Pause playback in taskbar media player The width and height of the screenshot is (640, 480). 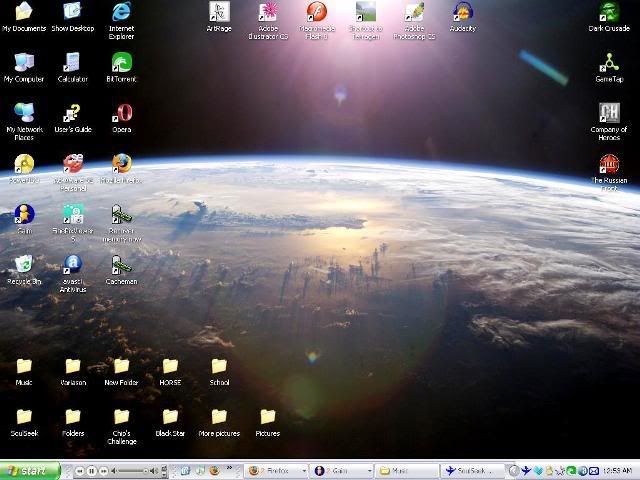coord(92,471)
